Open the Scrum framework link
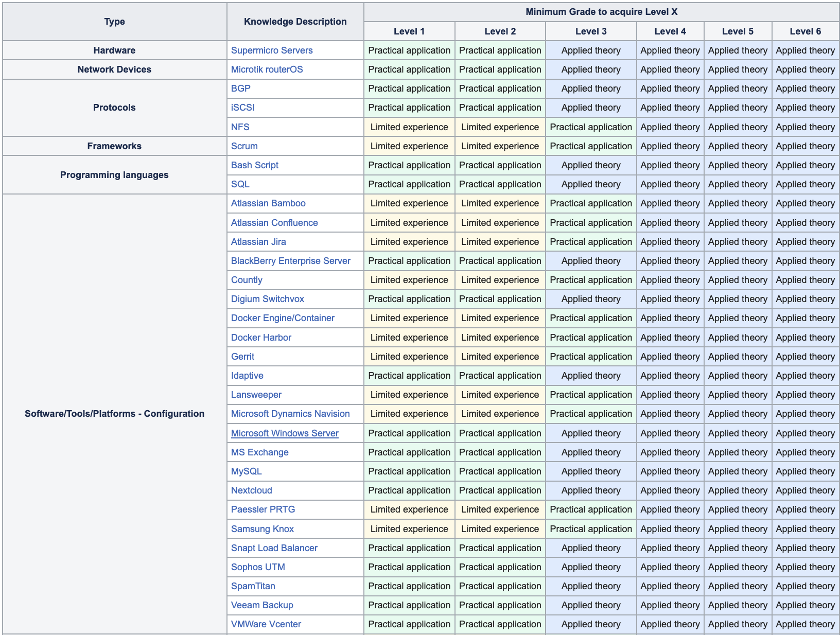Screen dimensions: 840x635 244,146
